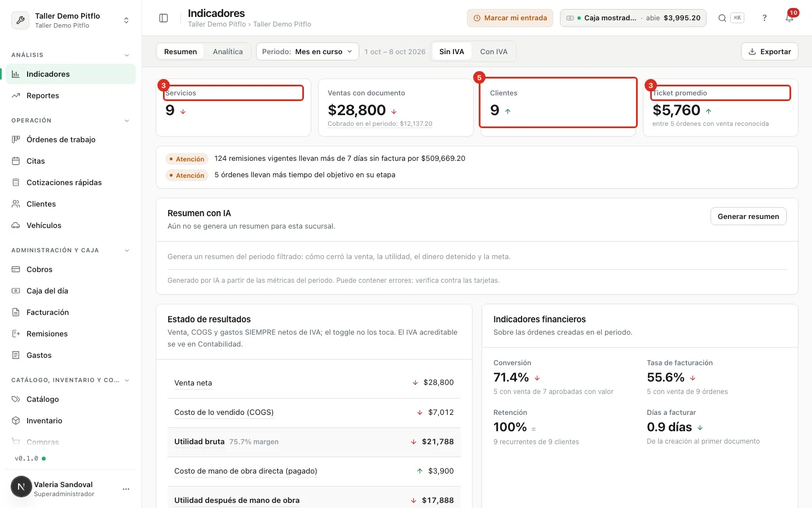
Task: Toggle the sidebar panel icon
Action: (164, 18)
